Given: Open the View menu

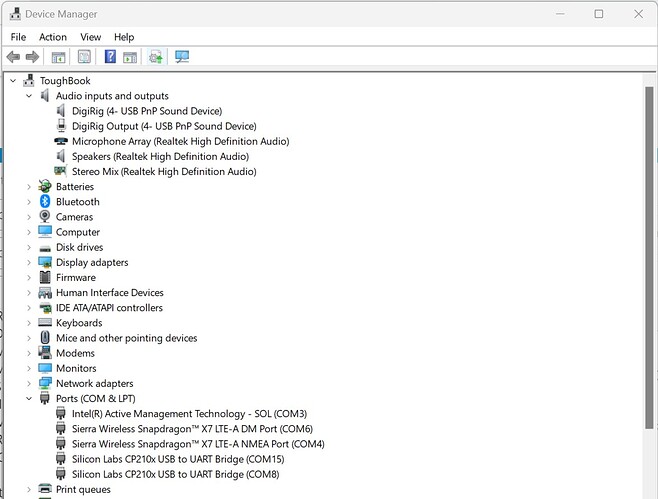Looking at the screenshot, I should coord(91,37).
